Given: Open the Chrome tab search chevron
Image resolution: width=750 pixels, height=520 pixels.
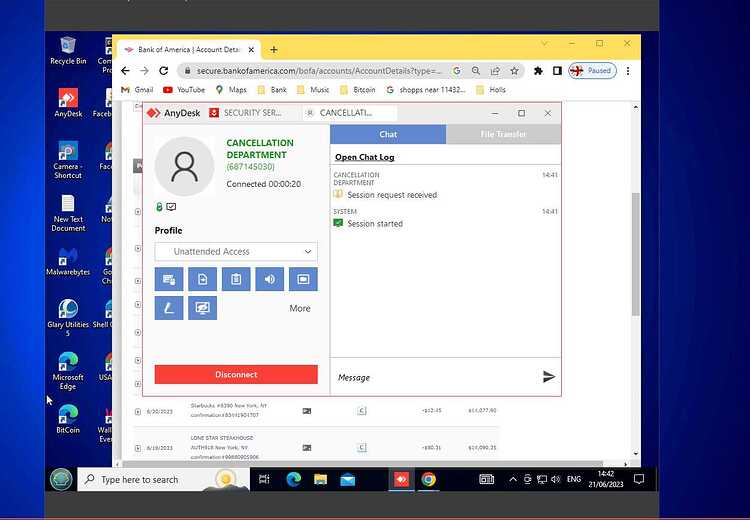Looking at the screenshot, I should (544, 44).
